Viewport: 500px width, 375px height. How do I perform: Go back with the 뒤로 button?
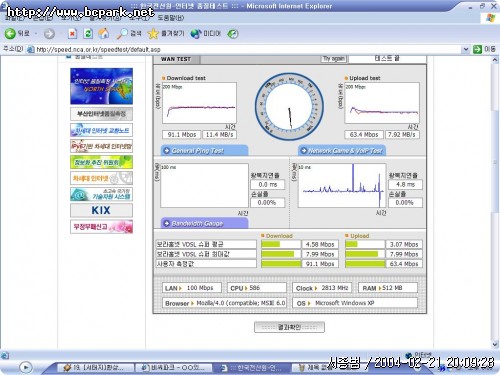coord(17,33)
